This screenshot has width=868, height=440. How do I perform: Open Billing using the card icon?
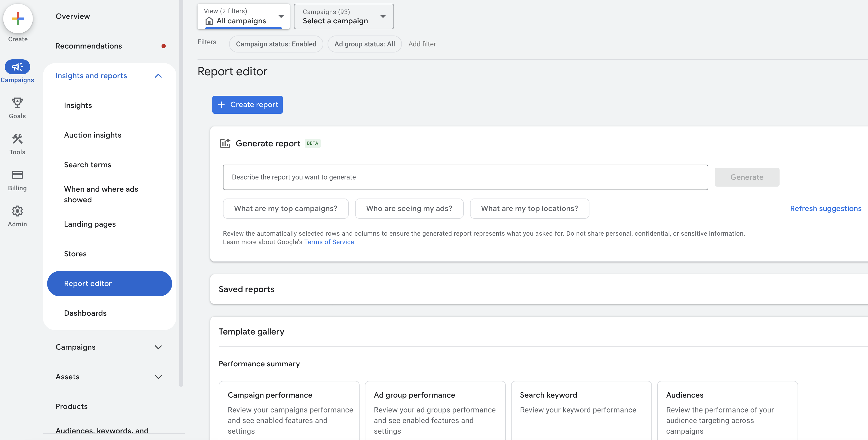click(x=17, y=175)
